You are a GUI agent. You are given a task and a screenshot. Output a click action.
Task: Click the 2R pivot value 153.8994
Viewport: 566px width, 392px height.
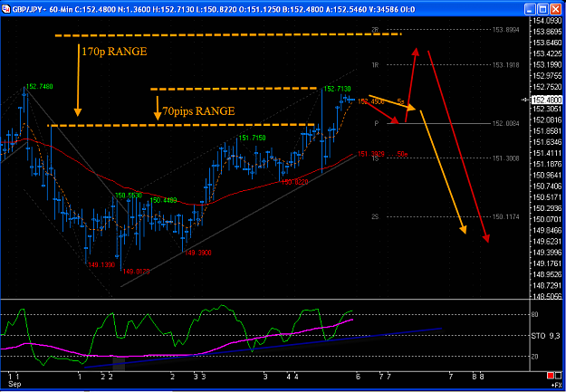(506, 30)
